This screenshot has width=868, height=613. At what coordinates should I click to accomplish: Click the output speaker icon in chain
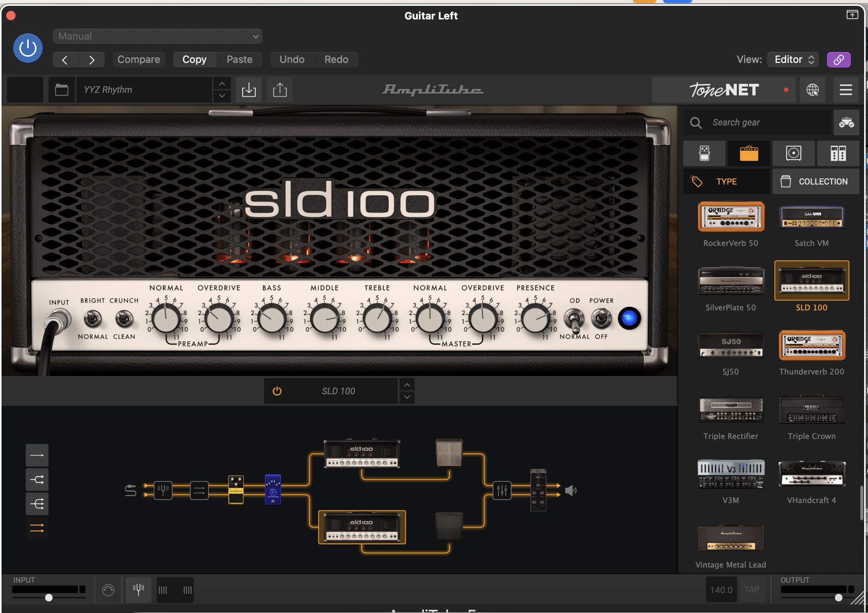571,490
